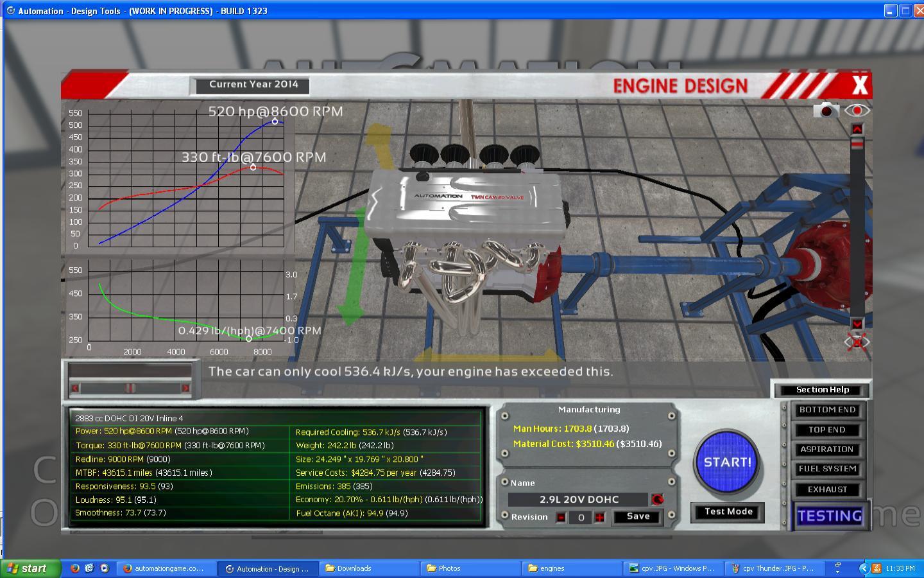Go to the Fuel System section
This screenshot has width=924, height=578.
pos(826,469)
